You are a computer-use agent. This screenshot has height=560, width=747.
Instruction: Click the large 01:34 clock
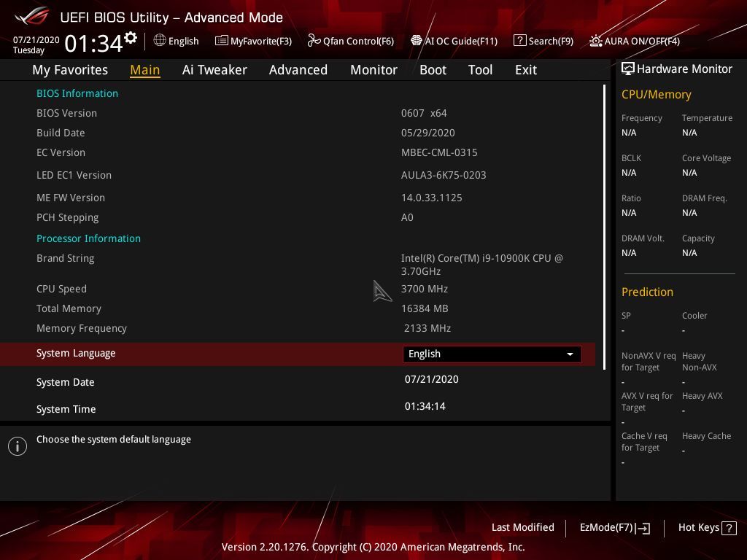[x=94, y=43]
